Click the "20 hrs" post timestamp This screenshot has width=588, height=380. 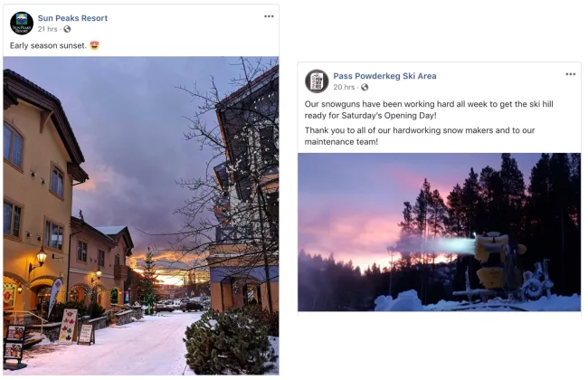[344, 88]
